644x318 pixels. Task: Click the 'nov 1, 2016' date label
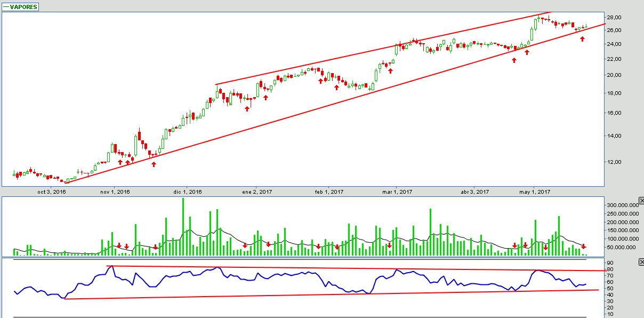tap(115, 192)
